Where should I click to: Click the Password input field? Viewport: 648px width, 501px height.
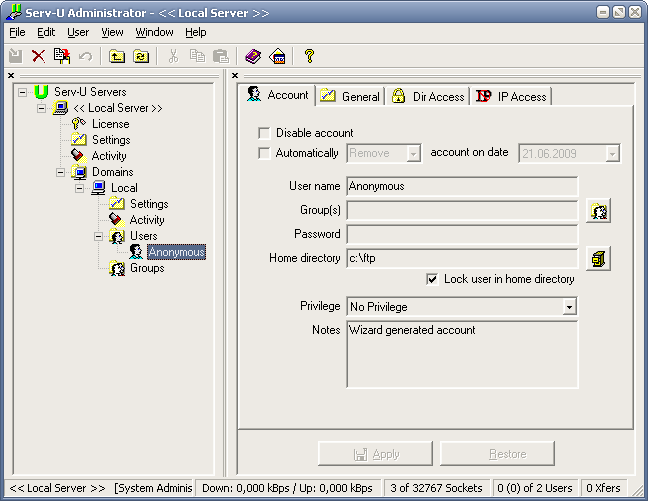(x=462, y=234)
